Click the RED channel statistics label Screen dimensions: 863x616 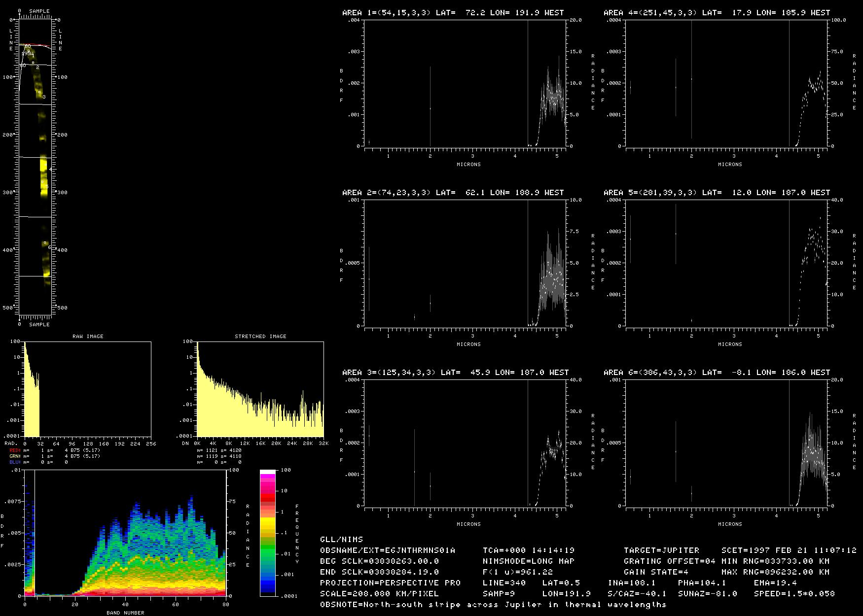coord(15,450)
